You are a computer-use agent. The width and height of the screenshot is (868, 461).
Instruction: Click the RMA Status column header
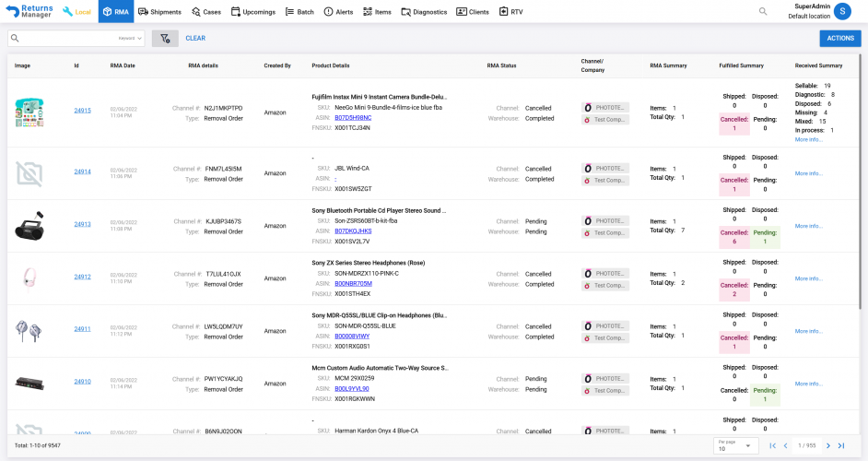[x=501, y=66]
